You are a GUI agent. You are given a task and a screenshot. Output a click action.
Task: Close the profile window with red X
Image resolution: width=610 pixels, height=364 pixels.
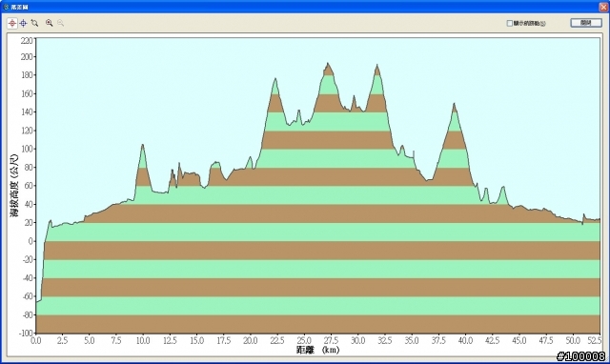(x=603, y=7)
